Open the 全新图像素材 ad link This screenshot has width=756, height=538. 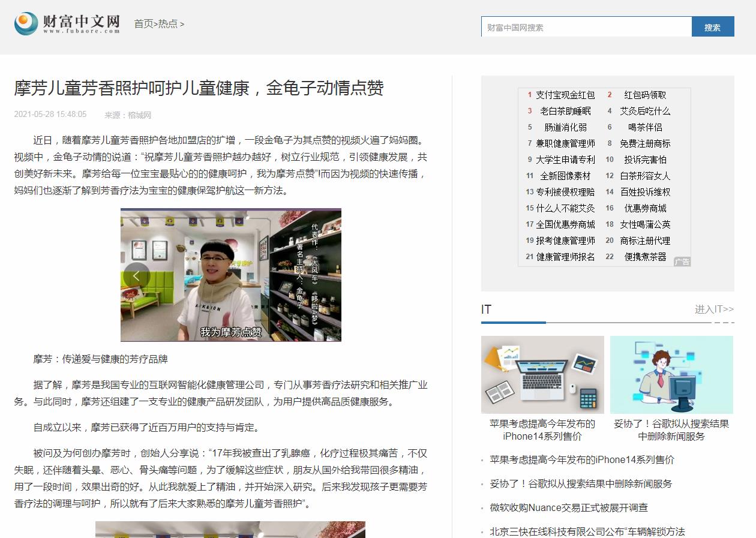tap(565, 176)
